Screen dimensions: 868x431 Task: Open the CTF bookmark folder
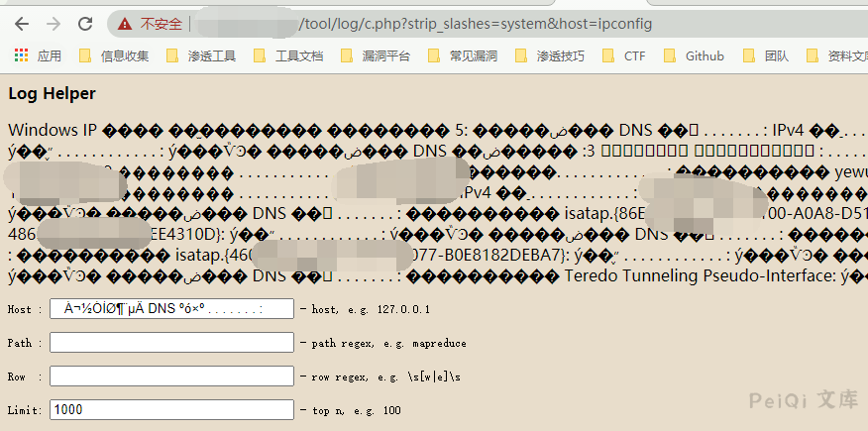624,55
